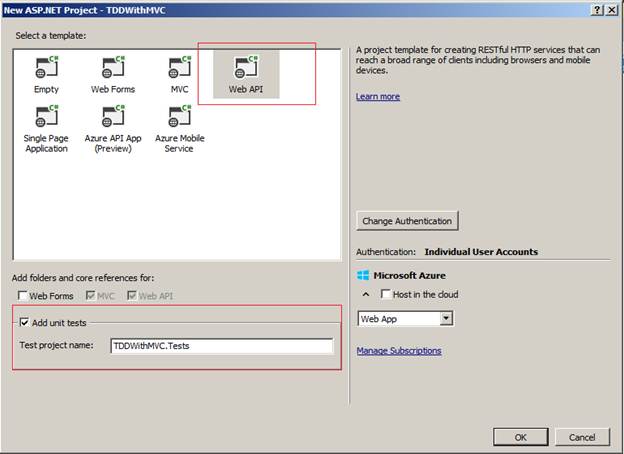Tick the Web Forms core references checkbox
624x454 pixels.
(22, 295)
